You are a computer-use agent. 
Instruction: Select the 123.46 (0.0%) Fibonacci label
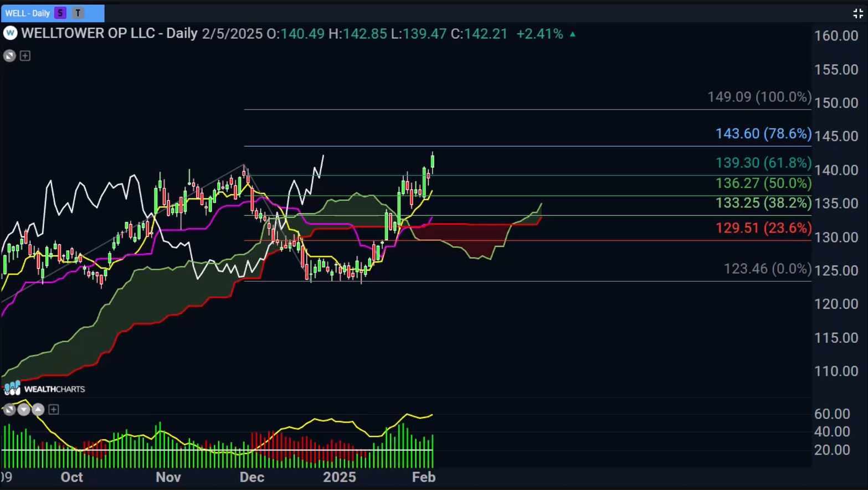[767, 269]
